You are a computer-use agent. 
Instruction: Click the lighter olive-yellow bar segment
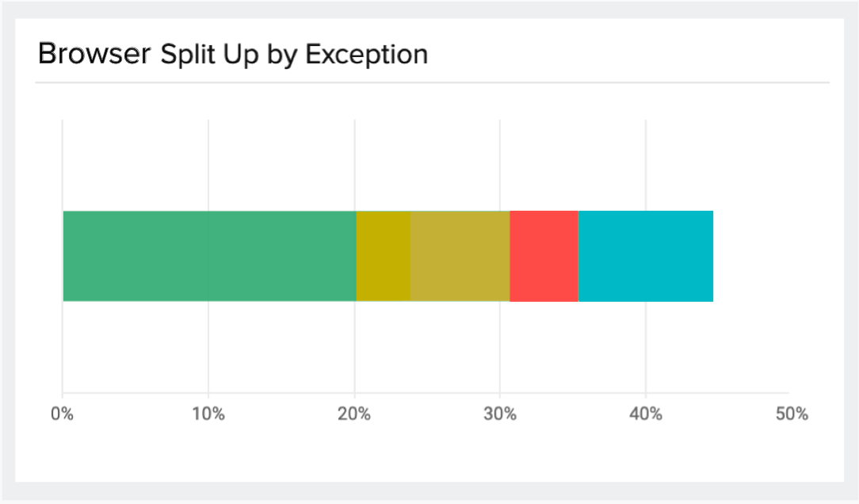460,256
